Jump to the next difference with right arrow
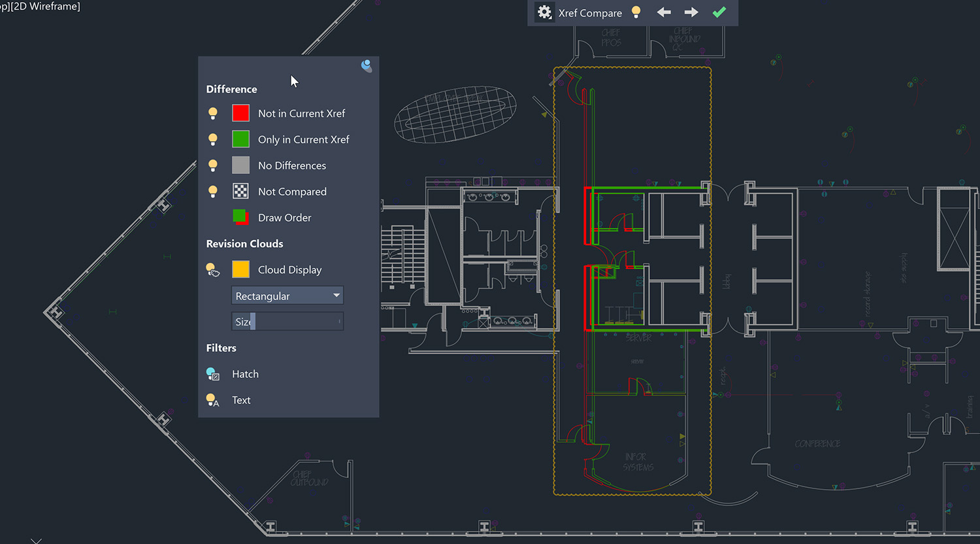980x544 pixels. coord(691,12)
